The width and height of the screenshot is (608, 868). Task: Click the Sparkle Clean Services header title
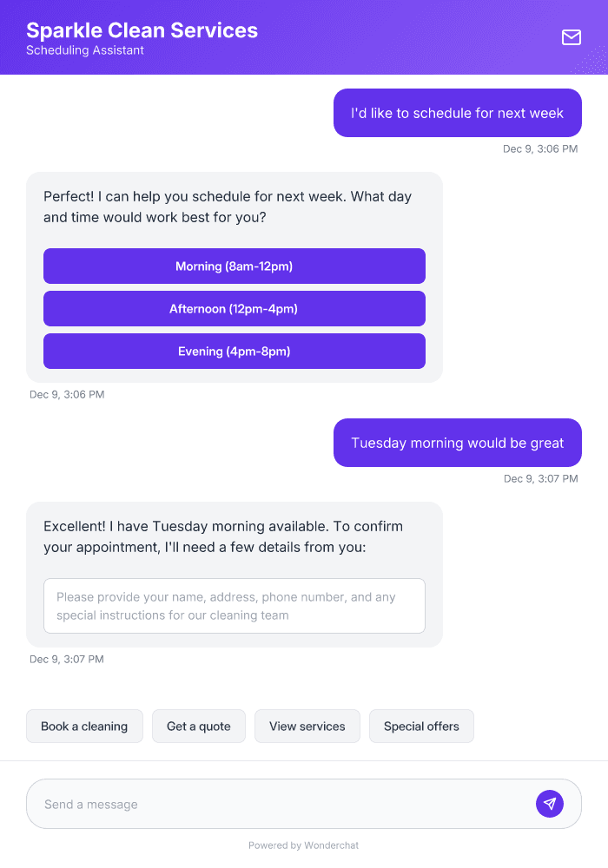(142, 30)
